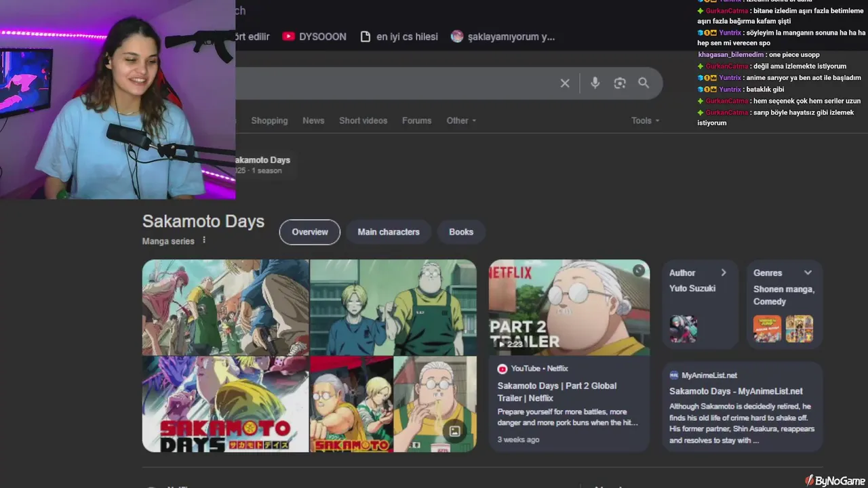Open 'Sakamoto Days | Part 2 Global Trailer' link
This screenshot has height=488, width=868.
click(557, 392)
